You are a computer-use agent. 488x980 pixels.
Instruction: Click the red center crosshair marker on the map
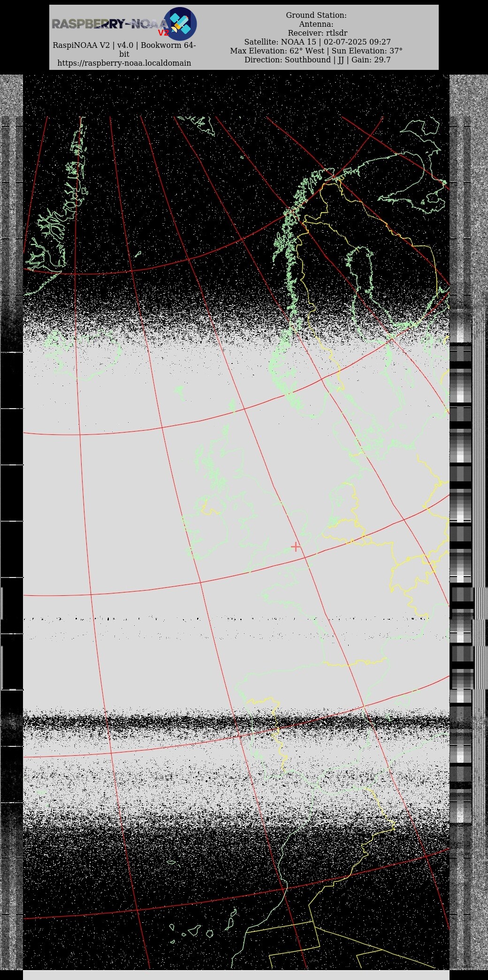296,547
